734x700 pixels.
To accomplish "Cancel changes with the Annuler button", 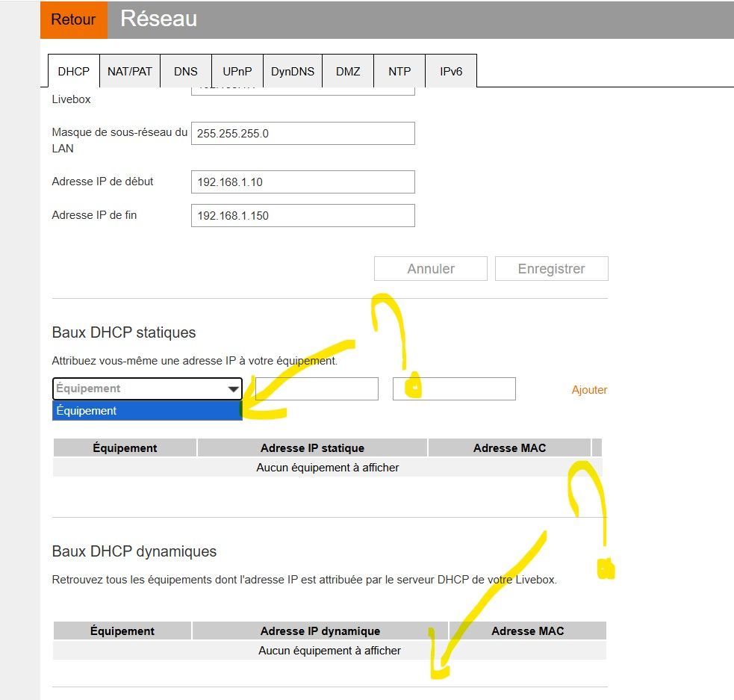I will click(431, 269).
